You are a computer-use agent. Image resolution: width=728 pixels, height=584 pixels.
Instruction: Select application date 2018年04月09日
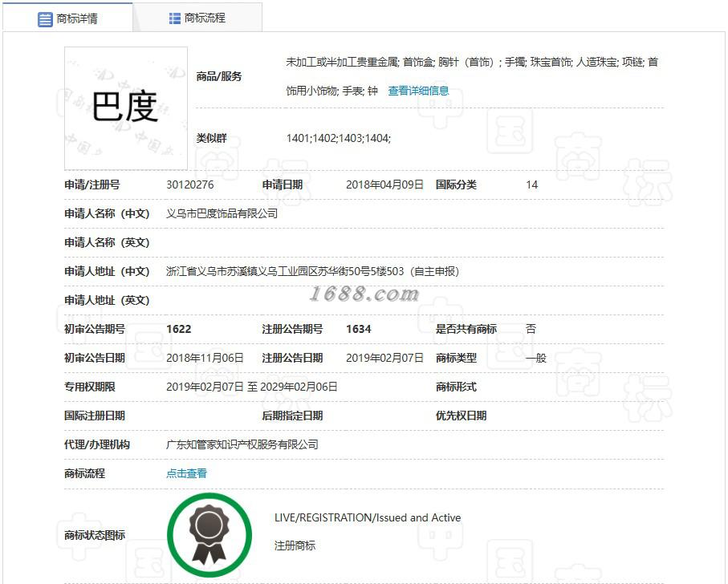[x=384, y=185]
